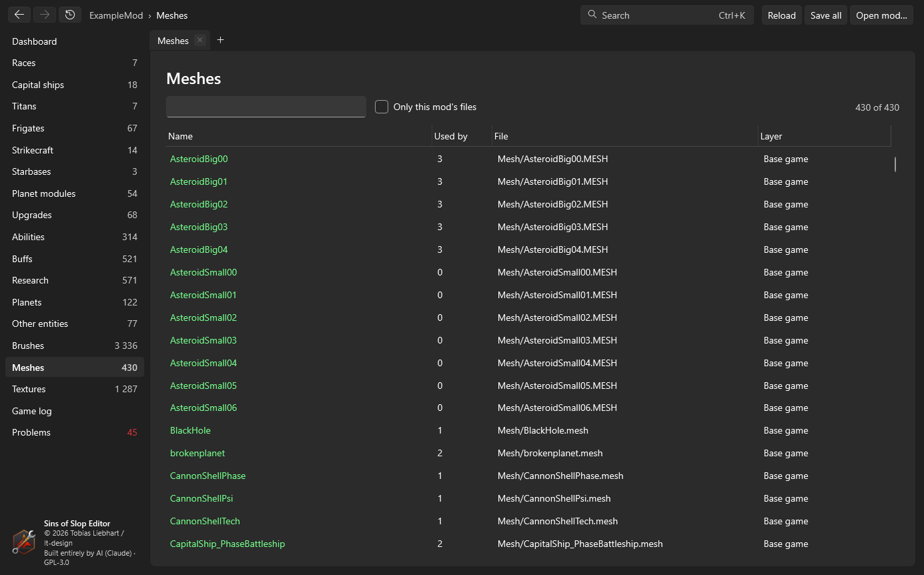This screenshot has width=924, height=575.
Task: Open the recent history clock icon
Action: point(70,15)
